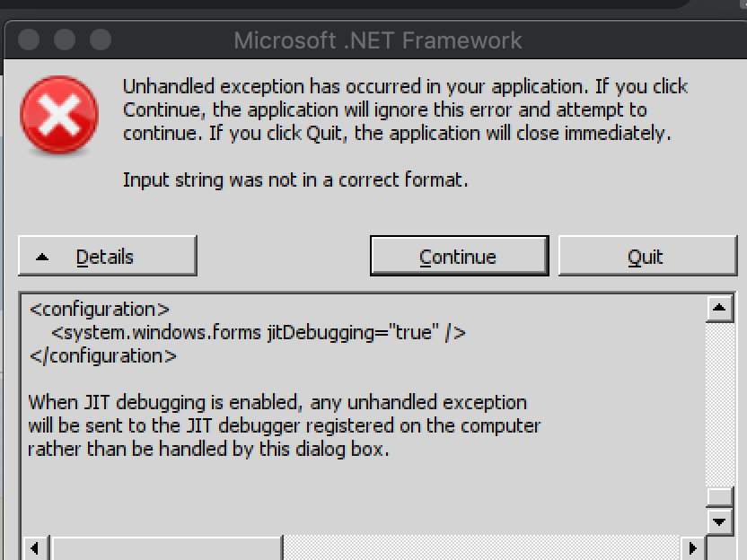Image resolution: width=747 pixels, height=560 pixels.
Task: Click the red error X icon
Action: point(59,115)
